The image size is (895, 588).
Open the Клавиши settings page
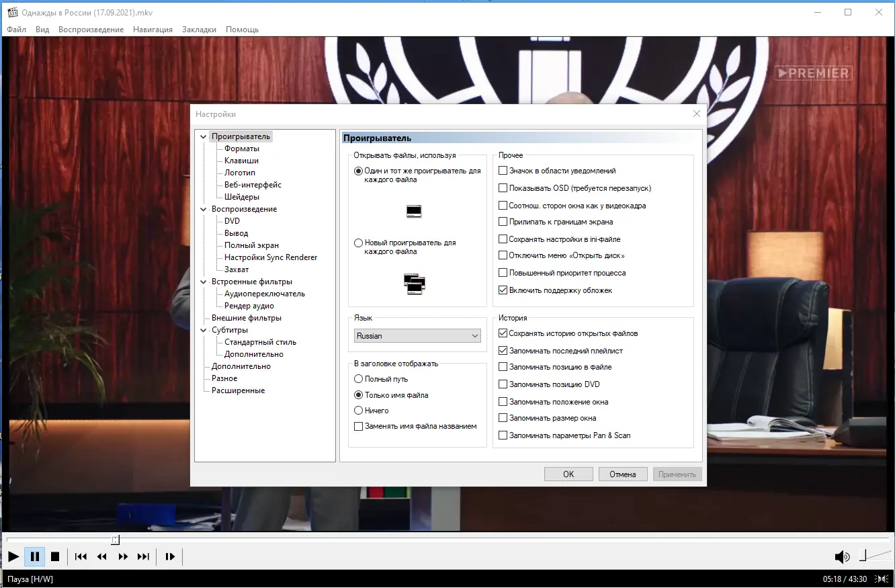pyautogui.click(x=242, y=161)
